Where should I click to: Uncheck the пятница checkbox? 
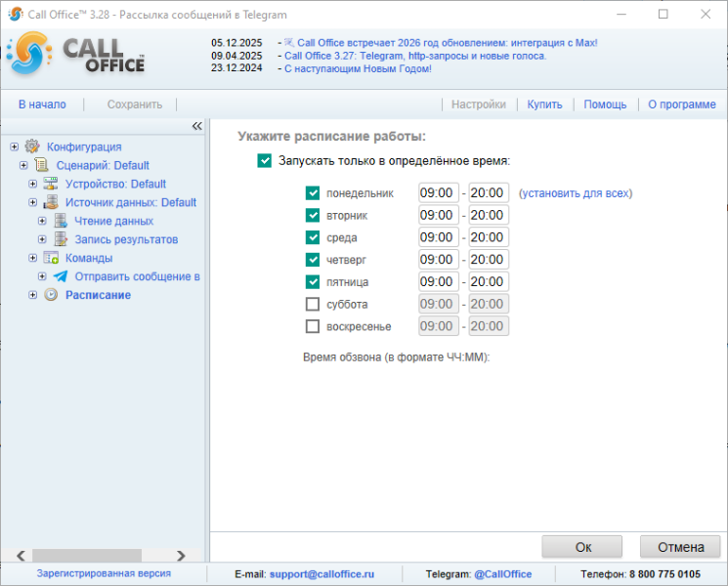313,281
